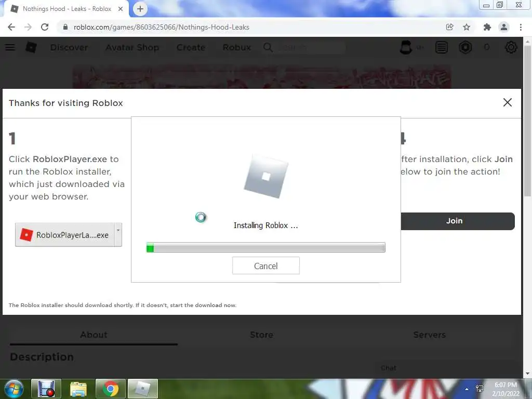
Task: Open the Windows Start button
Action: coord(14,389)
